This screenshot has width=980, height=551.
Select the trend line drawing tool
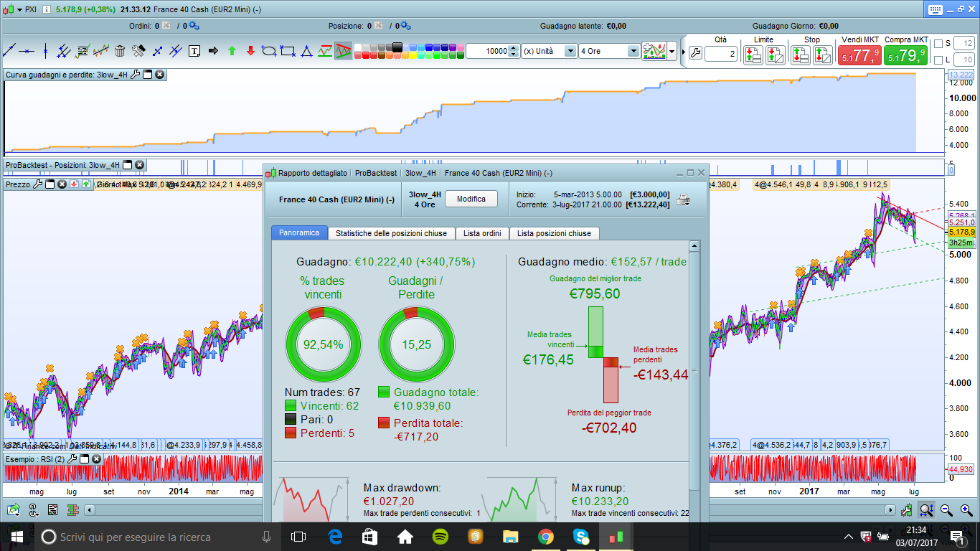click(x=9, y=51)
